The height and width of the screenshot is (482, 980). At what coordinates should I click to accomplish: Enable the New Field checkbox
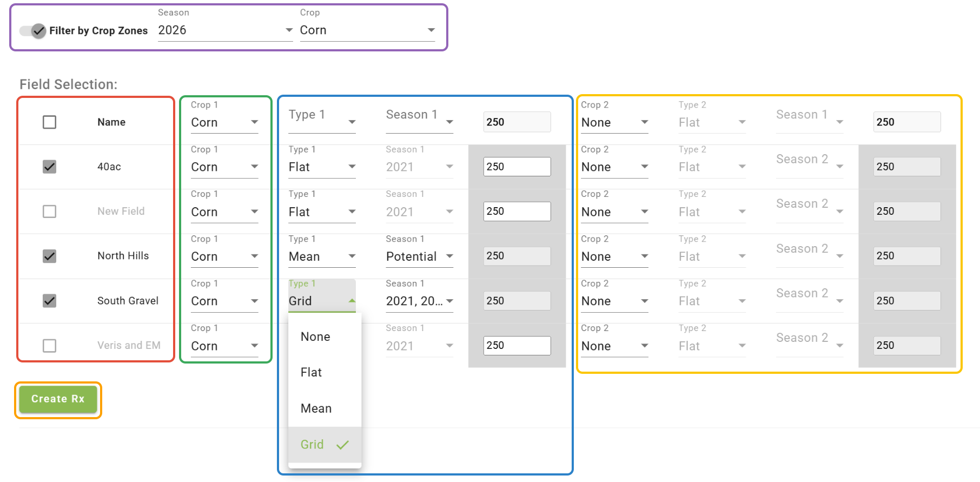pyautogui.click(x=49, y=212)
